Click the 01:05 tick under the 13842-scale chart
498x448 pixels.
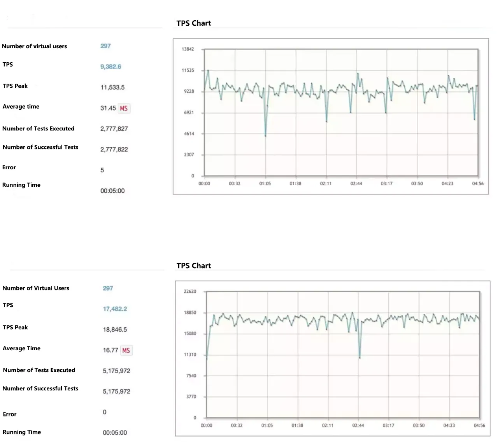265,184
